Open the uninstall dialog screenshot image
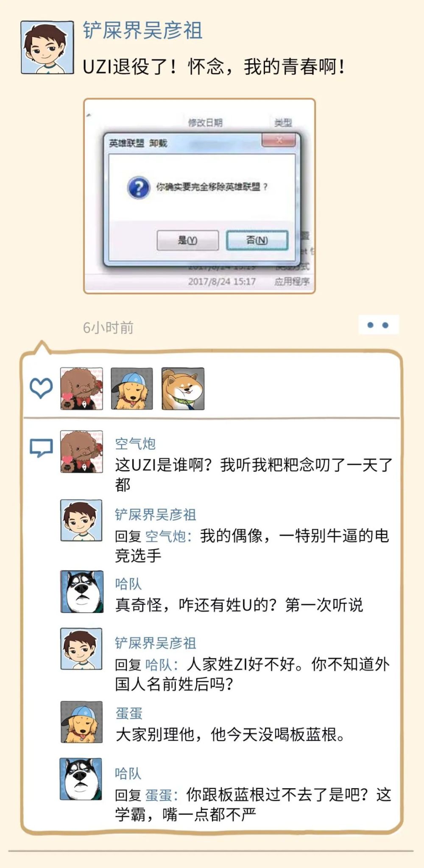This screenshot has height=868, width=424. 199,196
